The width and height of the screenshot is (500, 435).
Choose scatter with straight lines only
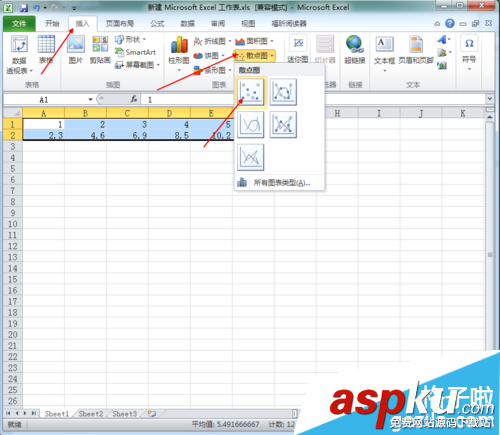[x=251, y=157]
